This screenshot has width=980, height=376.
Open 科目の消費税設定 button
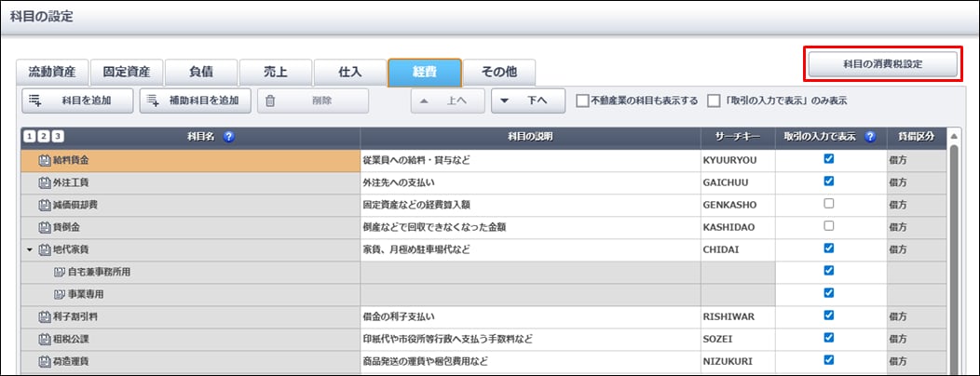(882, 64)
